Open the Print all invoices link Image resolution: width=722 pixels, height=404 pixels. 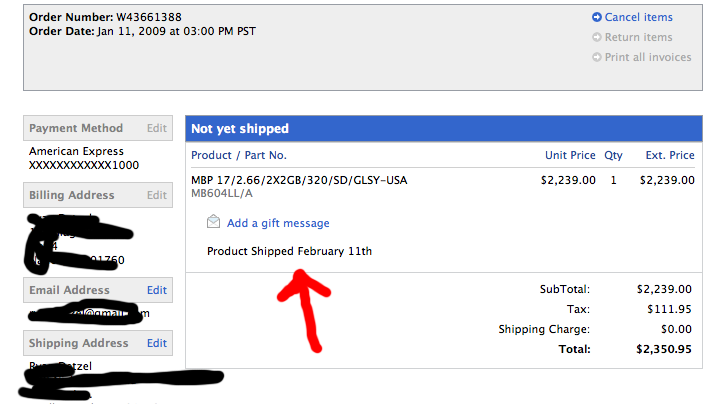(648, 57)
